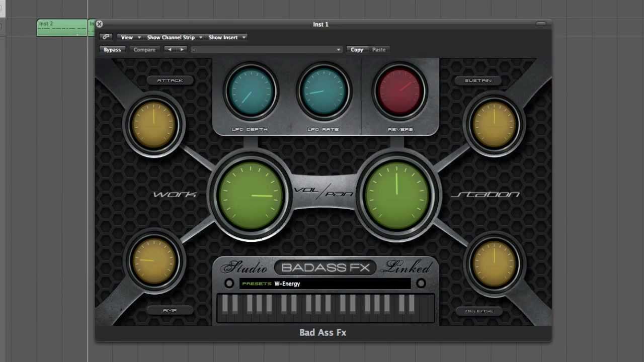Toggle the Compare button
The height and width of the screenshot is (362, 644).
pos(144,50)
